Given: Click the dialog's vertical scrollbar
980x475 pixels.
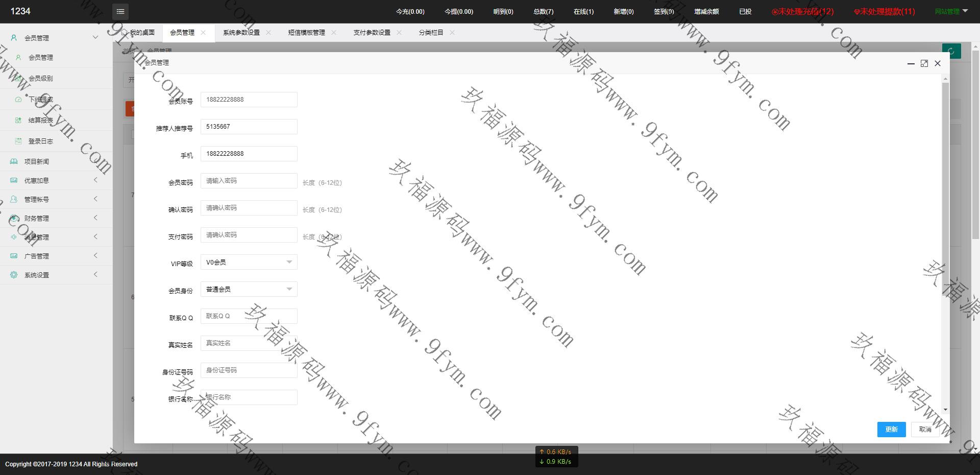Looking at the screenshot, I should pos(945,204).
